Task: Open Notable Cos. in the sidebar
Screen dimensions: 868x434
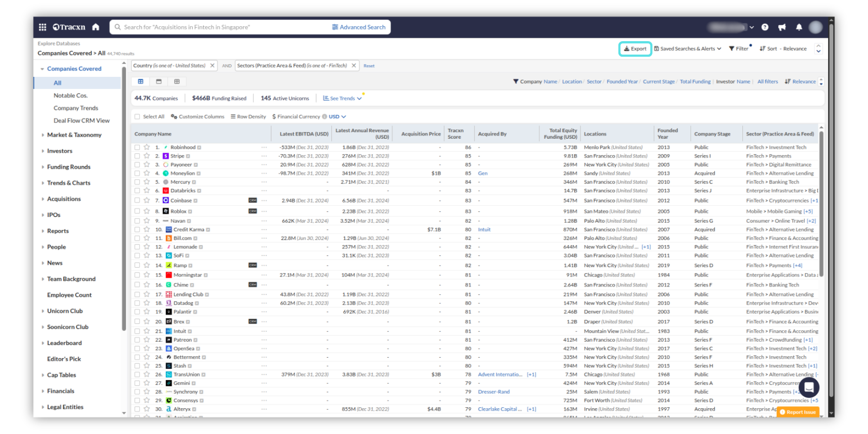Action: pyautogui.click(x=71, y=95)
